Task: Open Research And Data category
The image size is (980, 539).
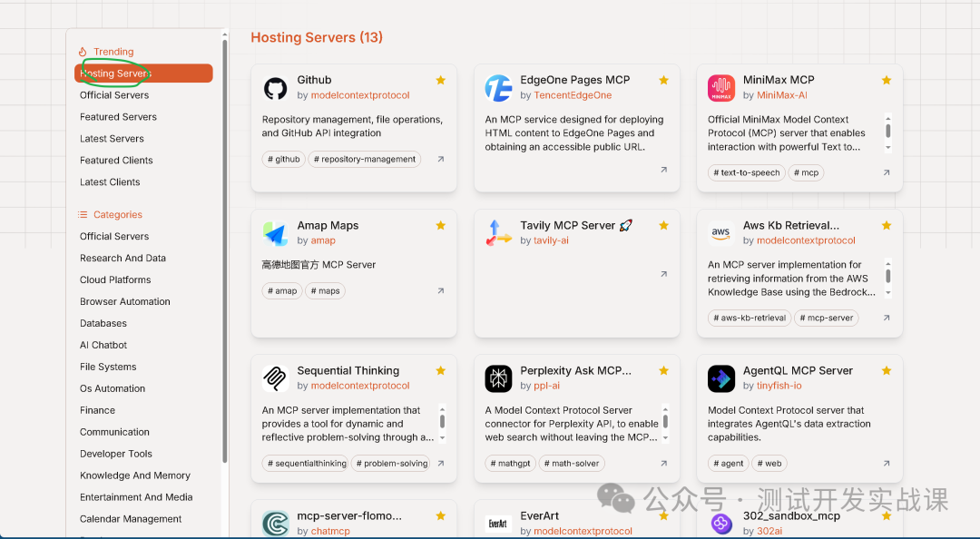Action: tap(123, 259)
